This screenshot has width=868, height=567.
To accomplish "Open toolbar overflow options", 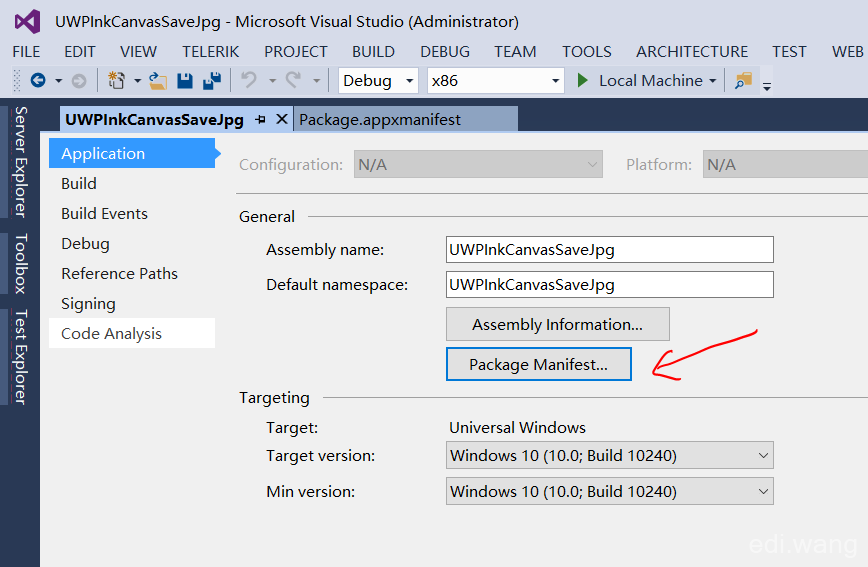I will 767,86.
